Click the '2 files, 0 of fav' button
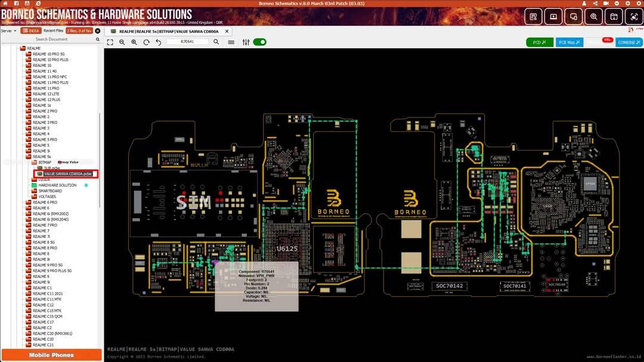The height and width of the screenshot is (362, 644). point(79,31)
